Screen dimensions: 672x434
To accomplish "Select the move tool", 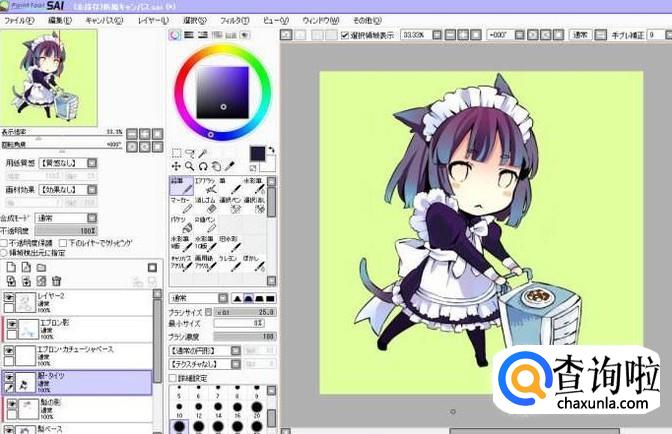I will click(176, 166).
